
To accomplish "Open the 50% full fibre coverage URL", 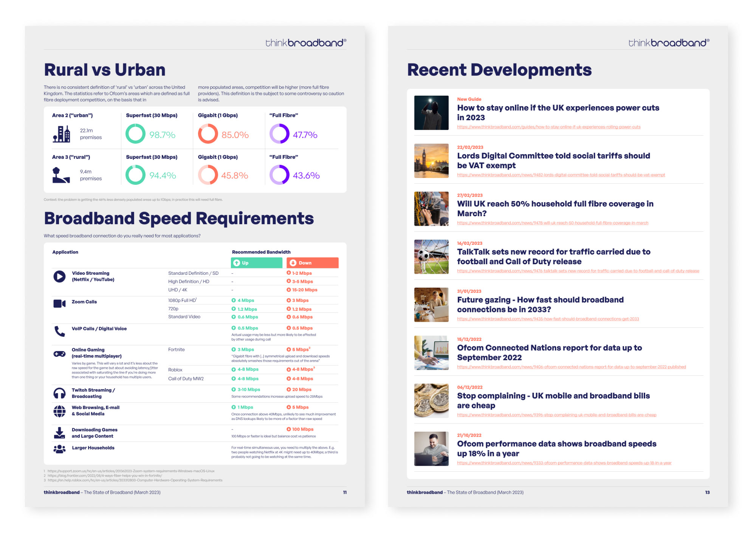I will (553, 223).
